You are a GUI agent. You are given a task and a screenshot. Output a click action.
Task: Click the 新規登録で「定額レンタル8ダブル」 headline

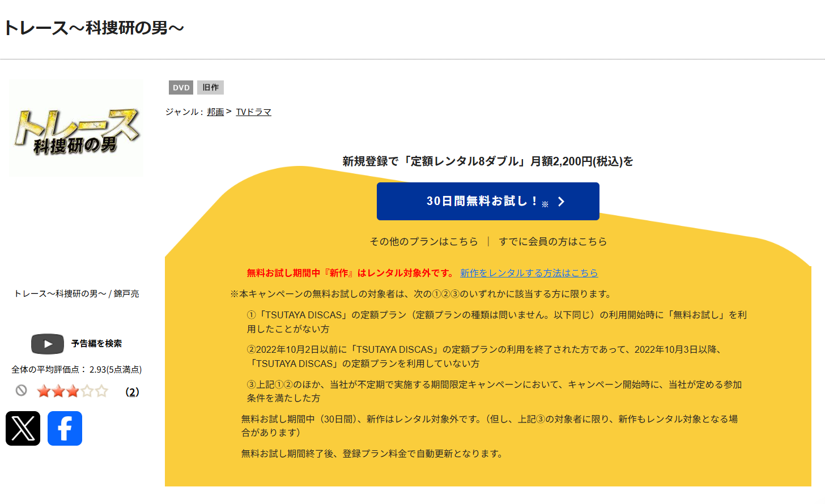click(x=488, y=161)
